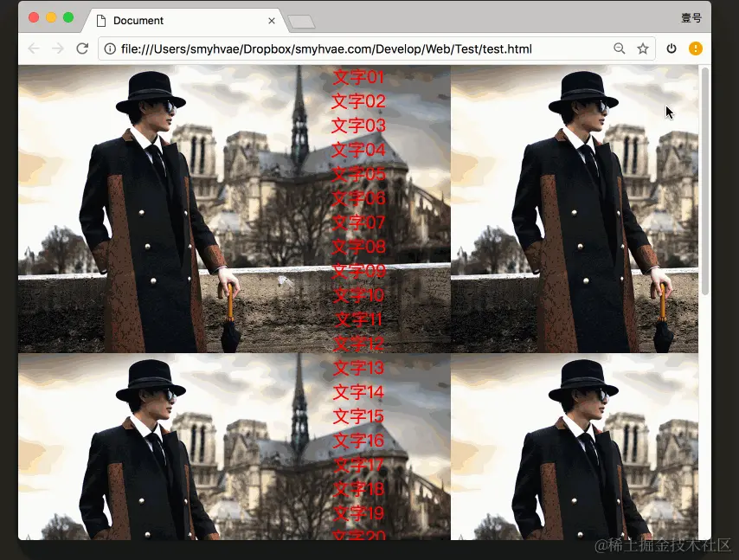Click the red text 文字11

pos(358,319)
